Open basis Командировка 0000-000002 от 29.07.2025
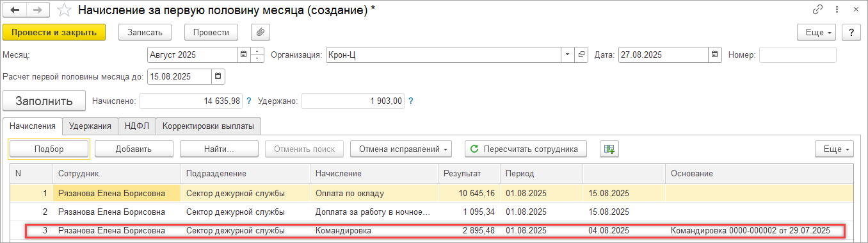This screenshot has height=243, width=868. pos(750,230)
